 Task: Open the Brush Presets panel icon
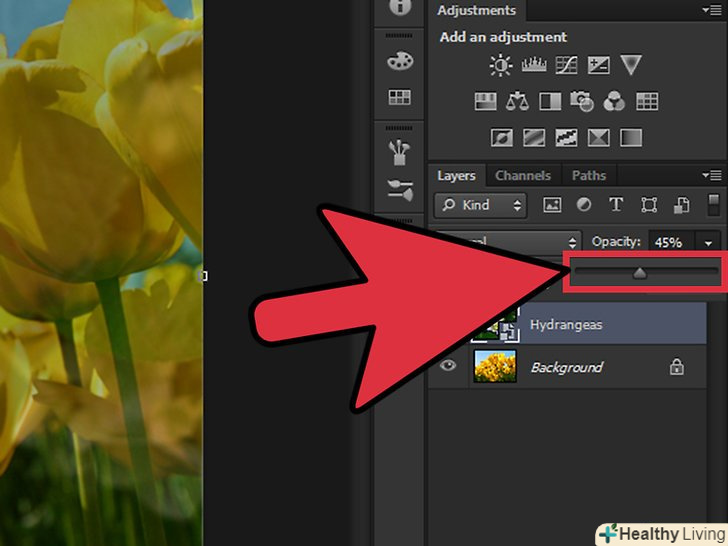point(400,190)
